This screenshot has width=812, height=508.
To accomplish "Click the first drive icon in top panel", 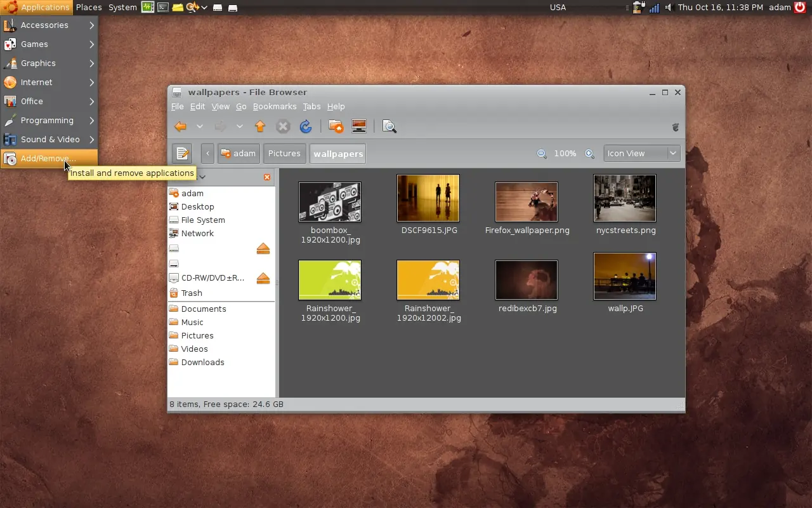I will click(x=218, y=8).
